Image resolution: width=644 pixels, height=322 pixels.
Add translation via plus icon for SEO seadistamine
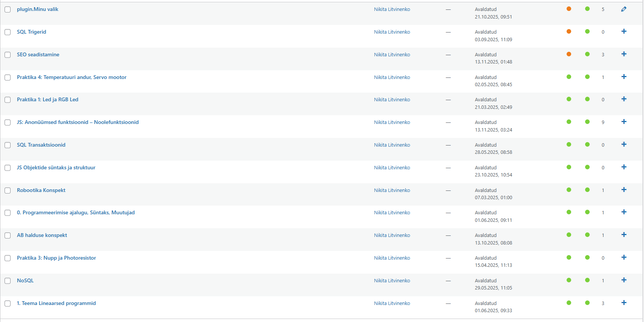[624, 54]
